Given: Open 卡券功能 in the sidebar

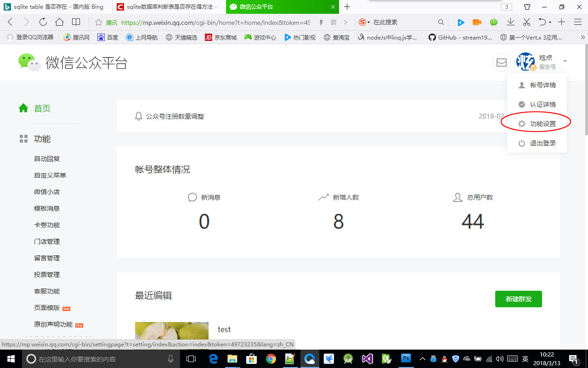Looking at the screenshot, I should click(x=47, y=225).
